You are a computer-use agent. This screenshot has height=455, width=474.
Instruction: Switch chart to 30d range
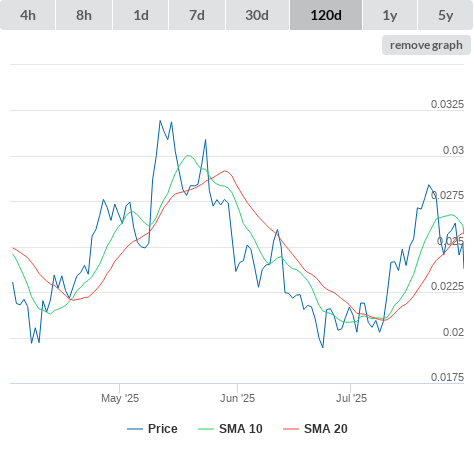(x=257, y=15)
